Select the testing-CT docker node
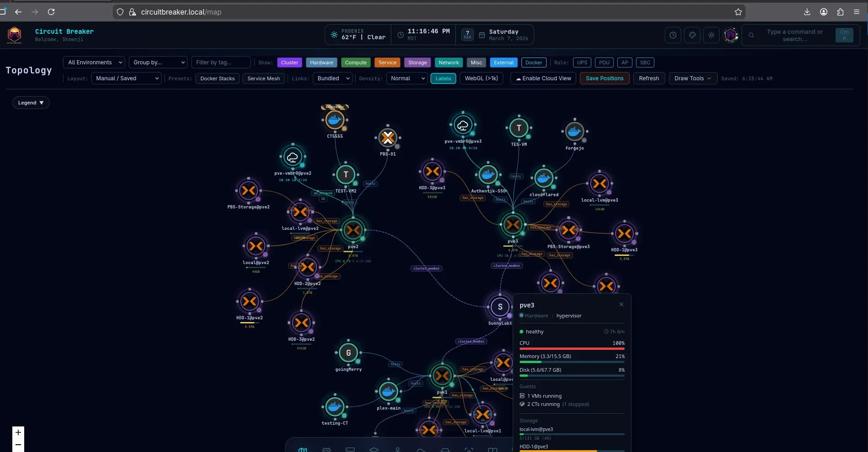 (x=335, y=406)
